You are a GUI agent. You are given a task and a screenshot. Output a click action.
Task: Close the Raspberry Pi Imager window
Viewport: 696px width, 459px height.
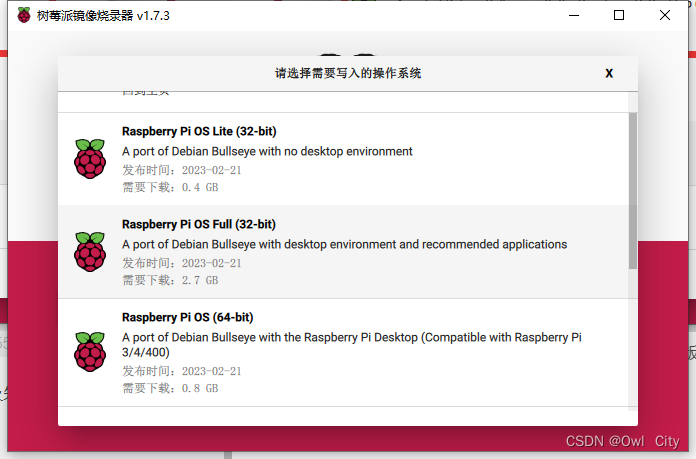(664, 16)
